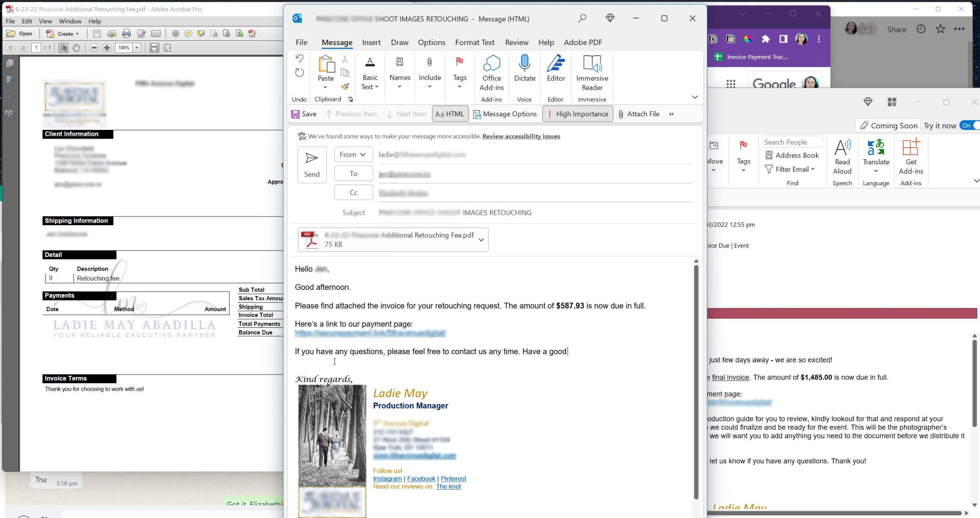Open the Acrobat zoom percentage dropdown
Screen dimensions: 980x518
coord(137,48)
